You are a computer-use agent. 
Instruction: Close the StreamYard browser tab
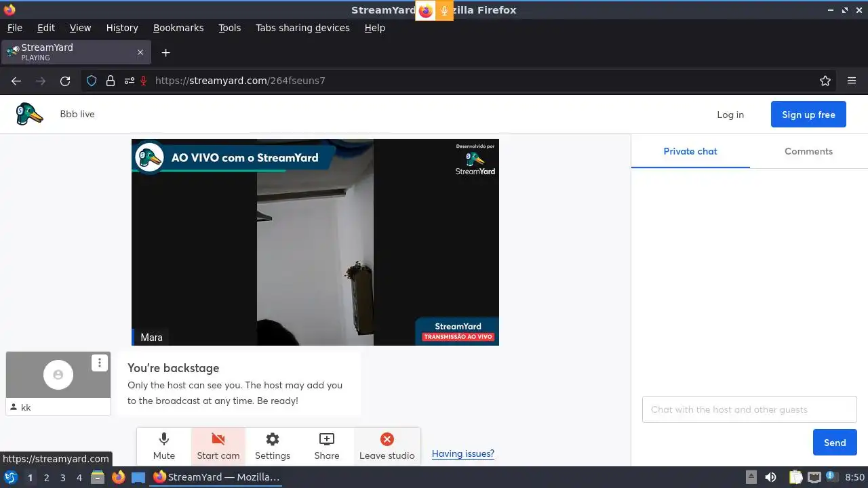click(x=140, y=52)
